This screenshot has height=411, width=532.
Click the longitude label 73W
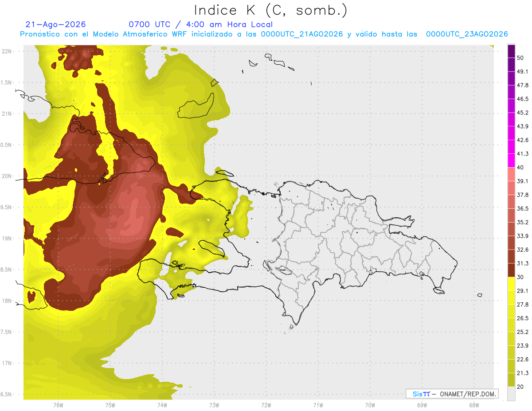[214, 405]
